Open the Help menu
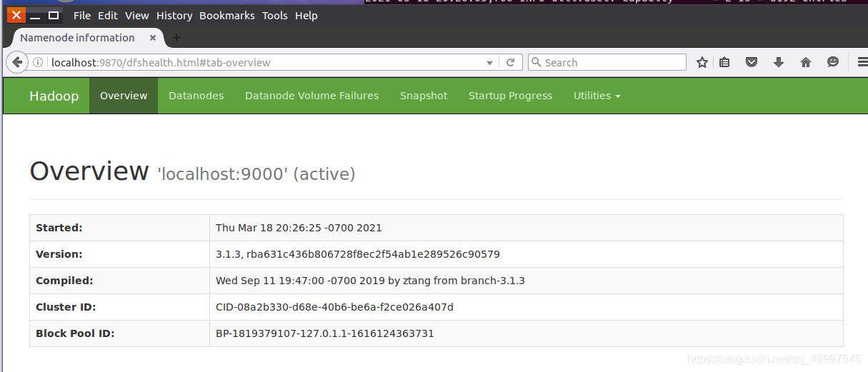 pos(306,16)
